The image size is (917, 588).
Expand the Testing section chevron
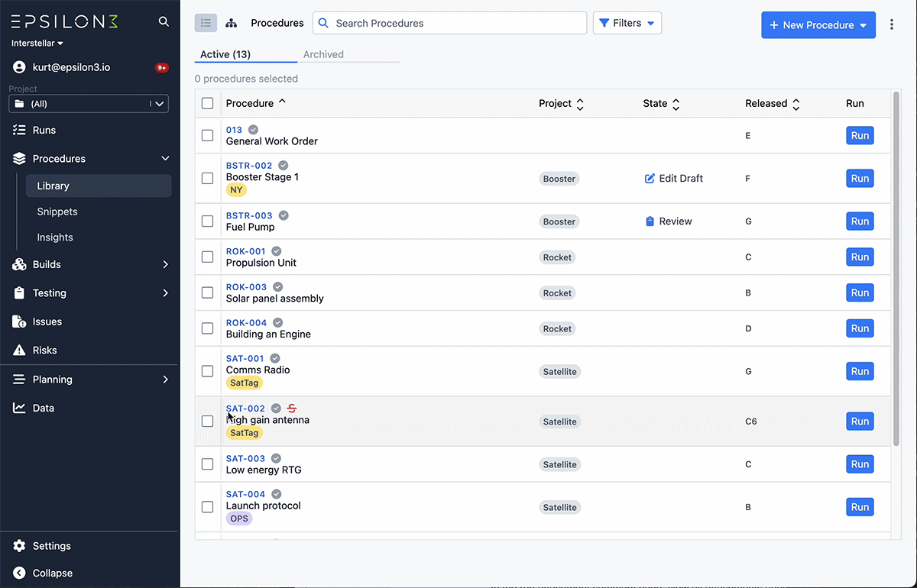coord(165,293)
